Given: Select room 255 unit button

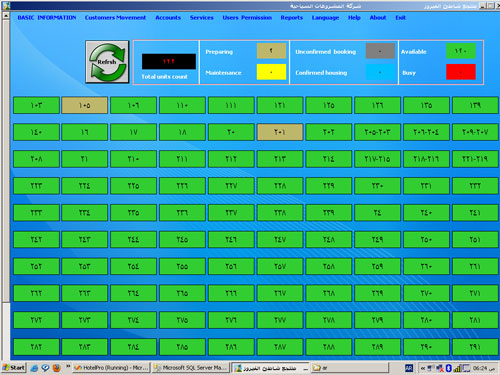Looking at the screenshot, I should (182, 266).
